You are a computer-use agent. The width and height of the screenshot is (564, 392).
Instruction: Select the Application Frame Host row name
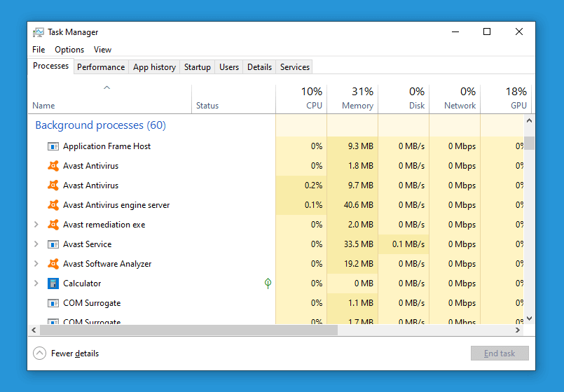coord(106,146)
